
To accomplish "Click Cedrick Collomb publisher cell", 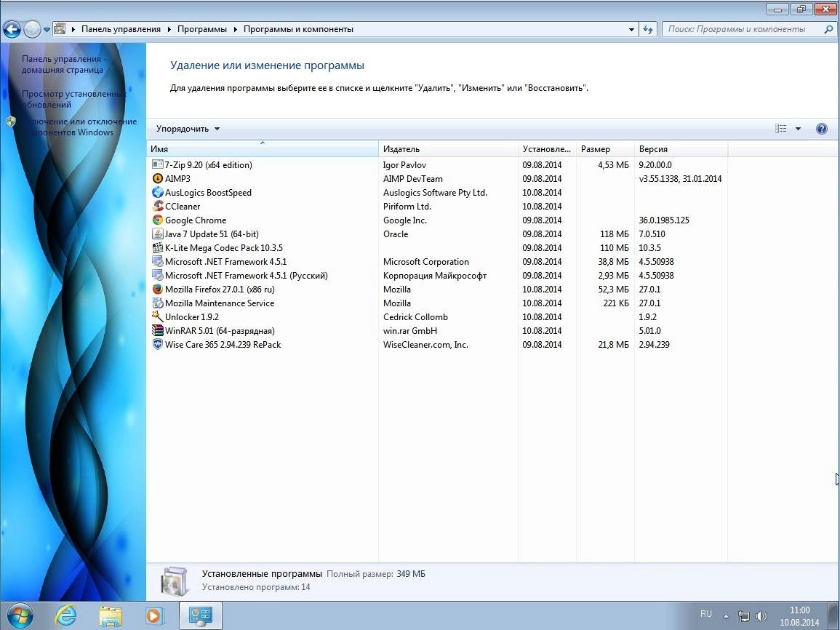I will [415, 317].
